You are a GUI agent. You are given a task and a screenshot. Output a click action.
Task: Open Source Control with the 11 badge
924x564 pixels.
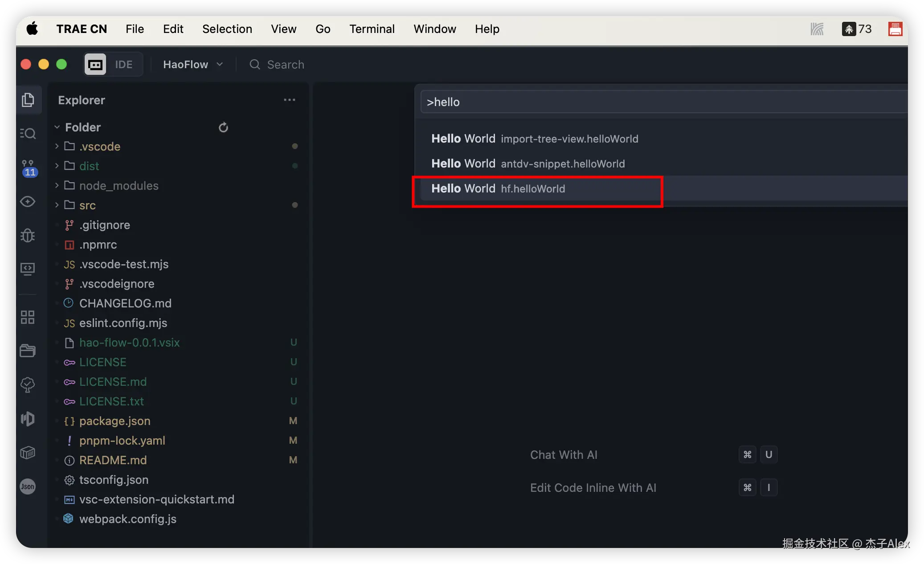(x=28, y=168)
